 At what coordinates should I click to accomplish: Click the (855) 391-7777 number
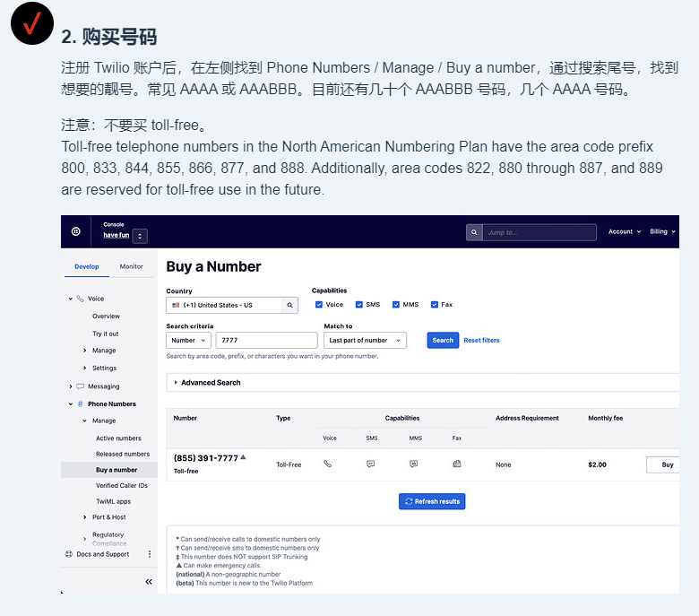(x=206, y=458)
